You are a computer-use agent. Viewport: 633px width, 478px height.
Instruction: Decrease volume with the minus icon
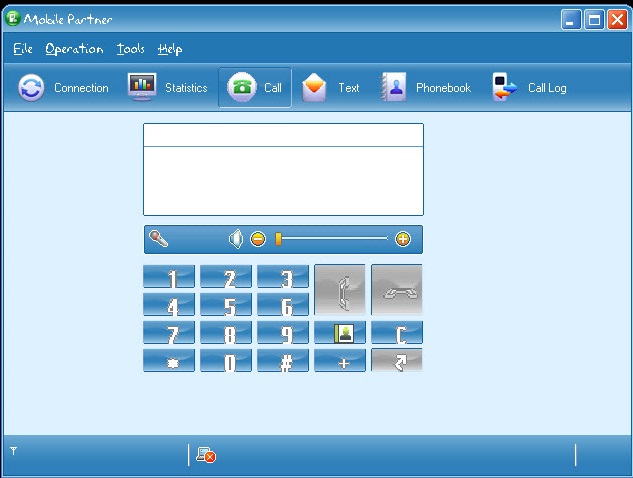258,239
